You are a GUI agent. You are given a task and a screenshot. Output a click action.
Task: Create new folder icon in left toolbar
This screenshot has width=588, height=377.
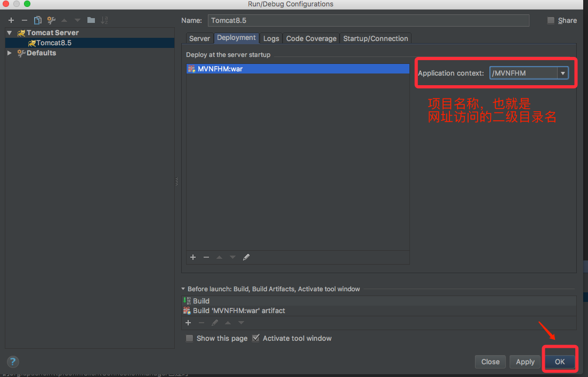pos(91,20)
